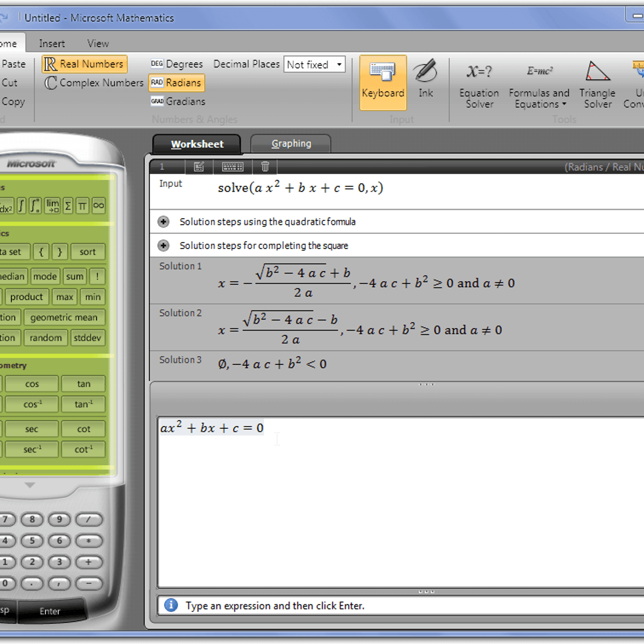644x644 pixels.
Task: Open the Insert ribbon tab
Action: [52, 43]
